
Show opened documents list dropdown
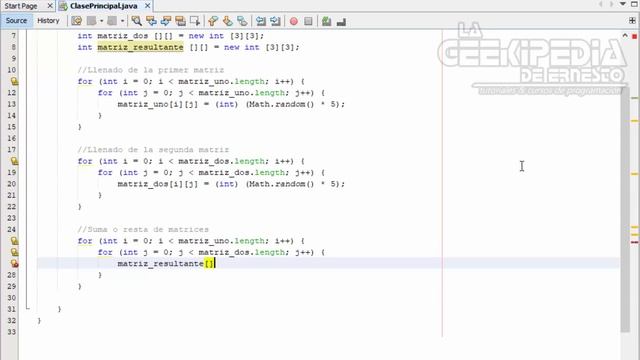click(x=623, y=4)
